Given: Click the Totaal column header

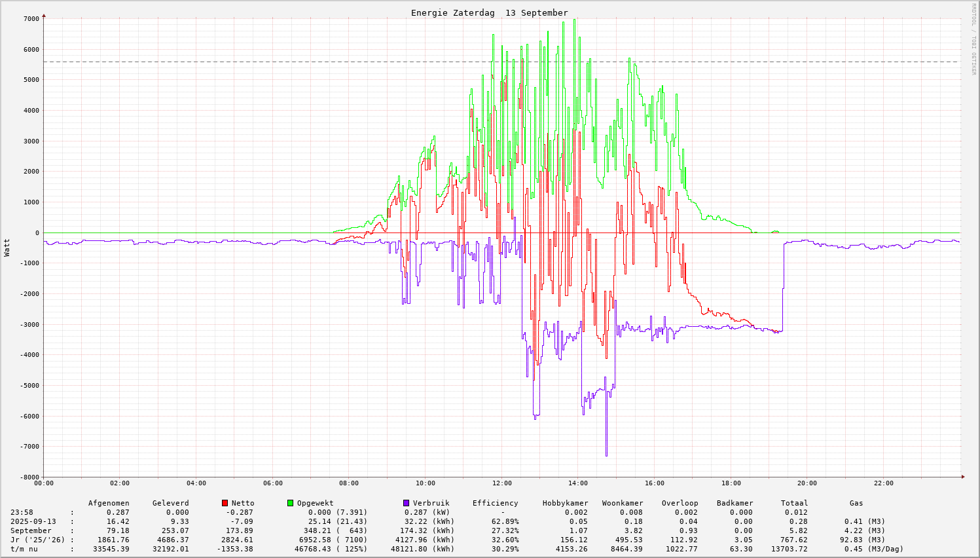Looking at the screenshot, I should [x=794, y=503].
